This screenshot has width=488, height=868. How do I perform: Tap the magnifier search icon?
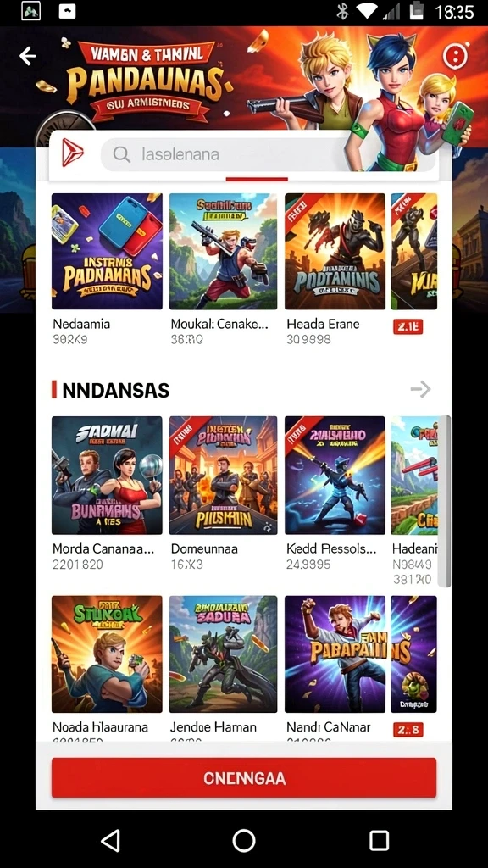tap(122, 154)
